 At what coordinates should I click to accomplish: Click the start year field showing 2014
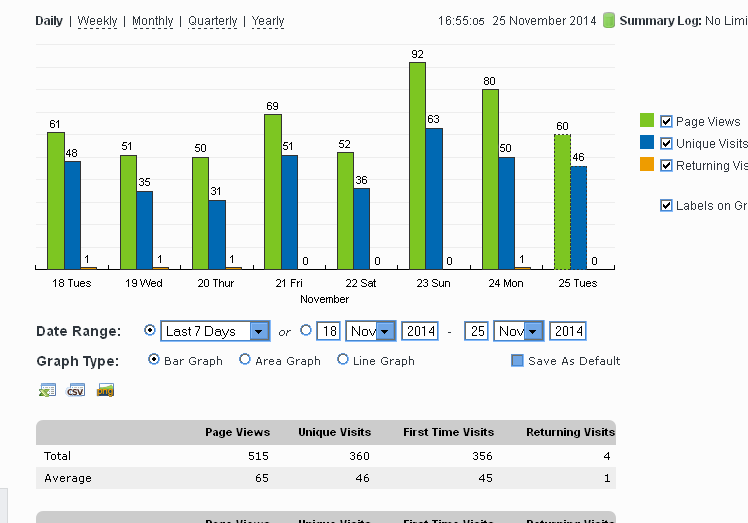tap(420, 331)
